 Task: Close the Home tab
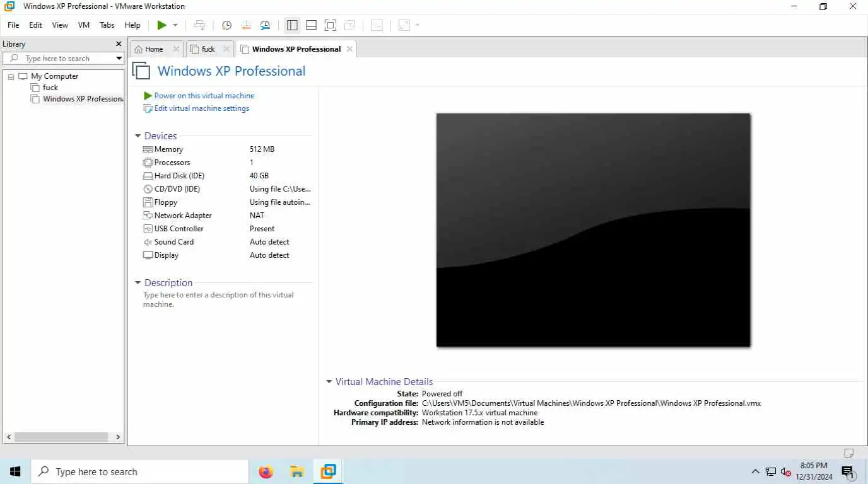176,49
